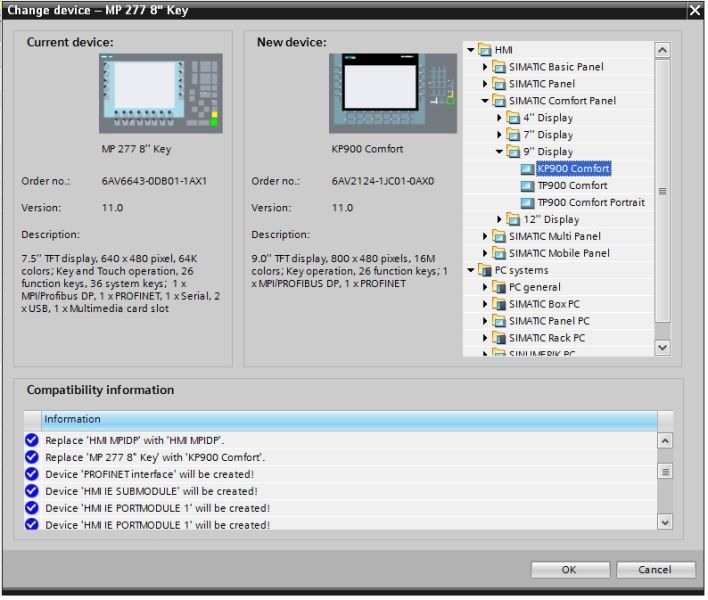Click the TP900 Comfort device icon

(529, 186)
